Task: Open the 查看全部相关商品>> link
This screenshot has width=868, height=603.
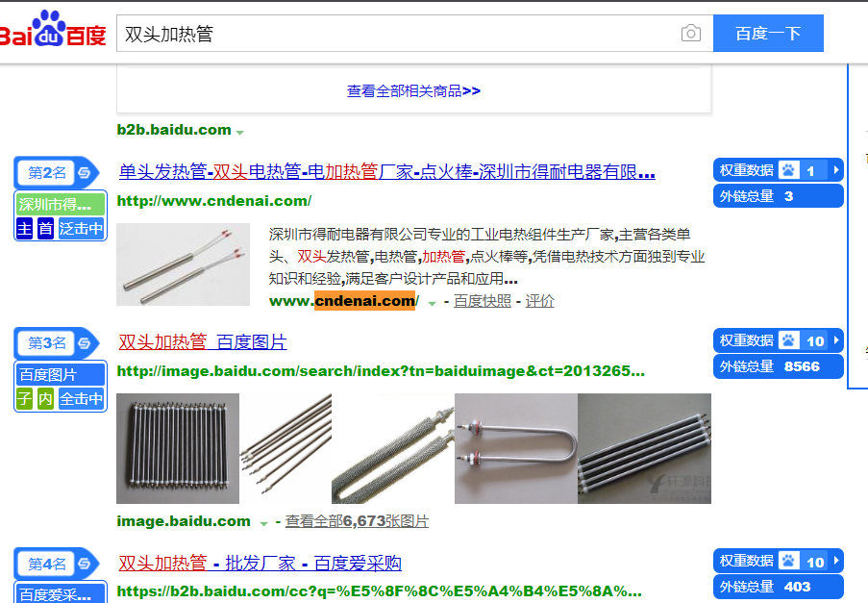Action: [413, 90]
